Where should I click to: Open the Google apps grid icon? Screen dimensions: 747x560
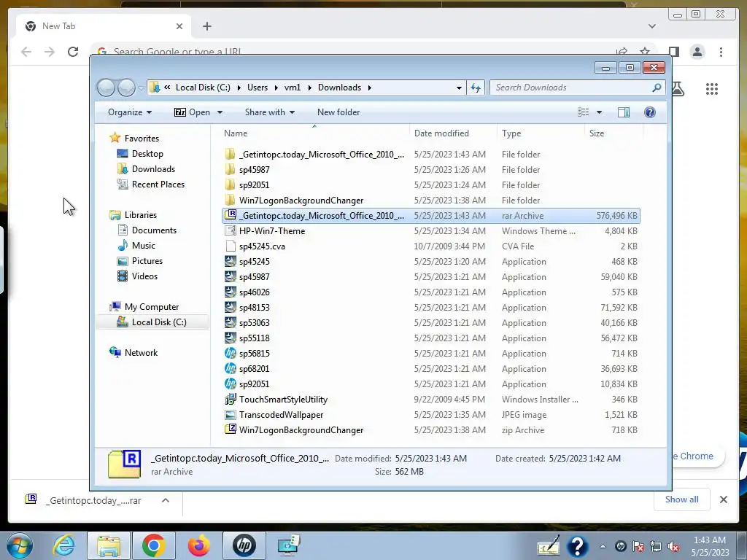tap(712, 89)
